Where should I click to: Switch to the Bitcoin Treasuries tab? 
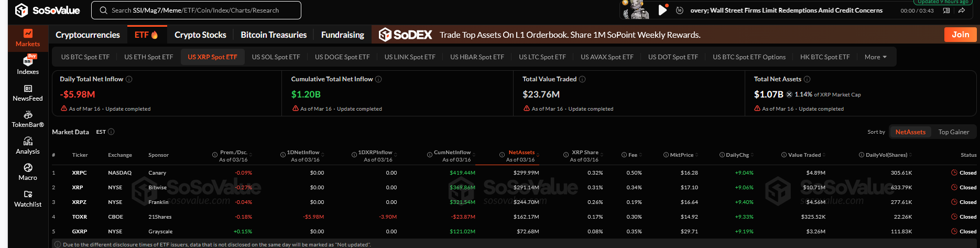pos(274,35)
